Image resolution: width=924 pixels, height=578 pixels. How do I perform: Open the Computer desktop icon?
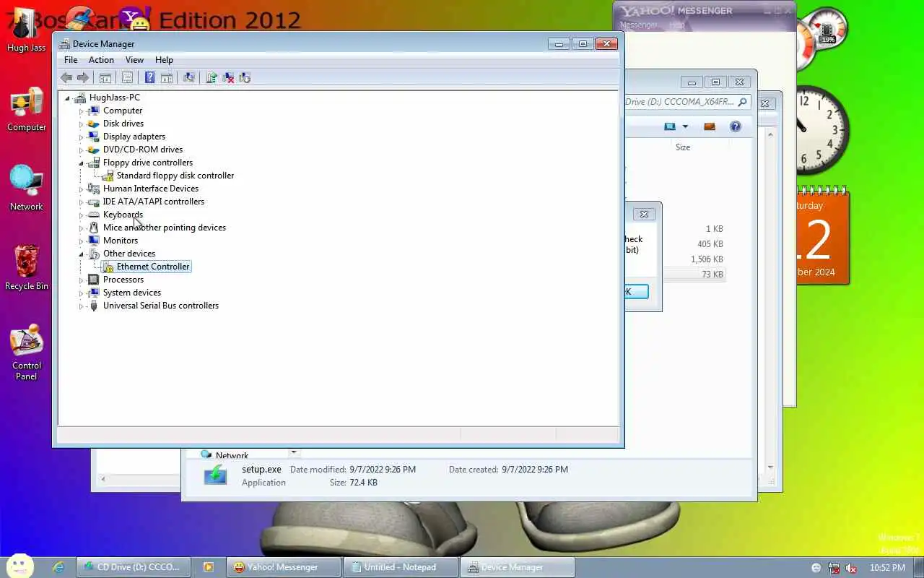26,110
